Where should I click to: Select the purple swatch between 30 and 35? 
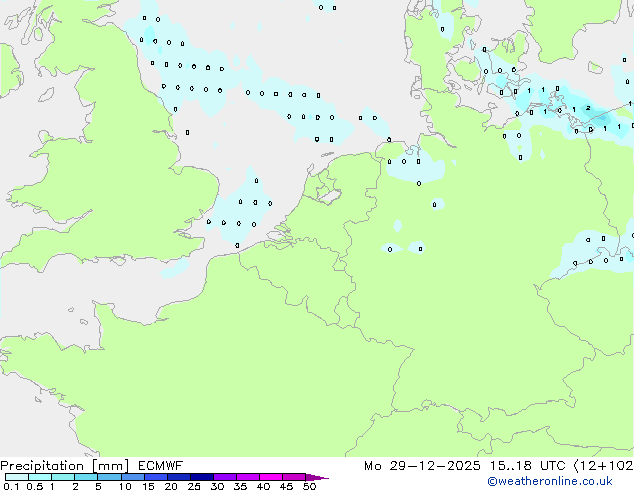tap(227, 477)
